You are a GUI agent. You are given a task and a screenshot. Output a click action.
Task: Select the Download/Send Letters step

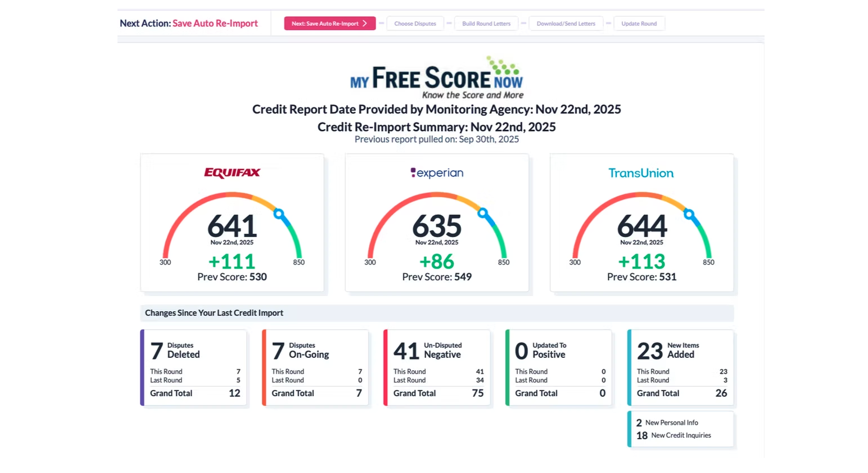566,24
